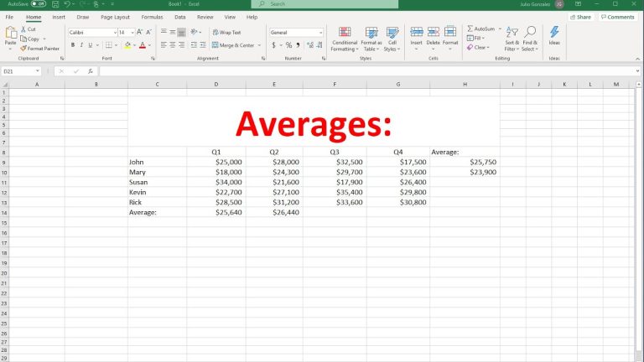The image size is (644, 362).
Task: Click the yellow fill color button
Action: [x=127, y=45]
